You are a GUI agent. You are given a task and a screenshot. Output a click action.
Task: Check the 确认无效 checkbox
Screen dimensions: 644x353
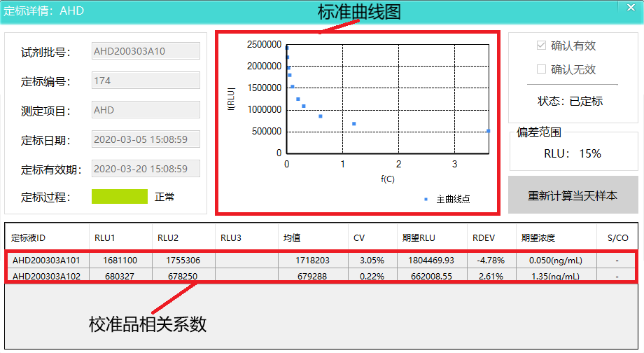(x=541, y=69)
